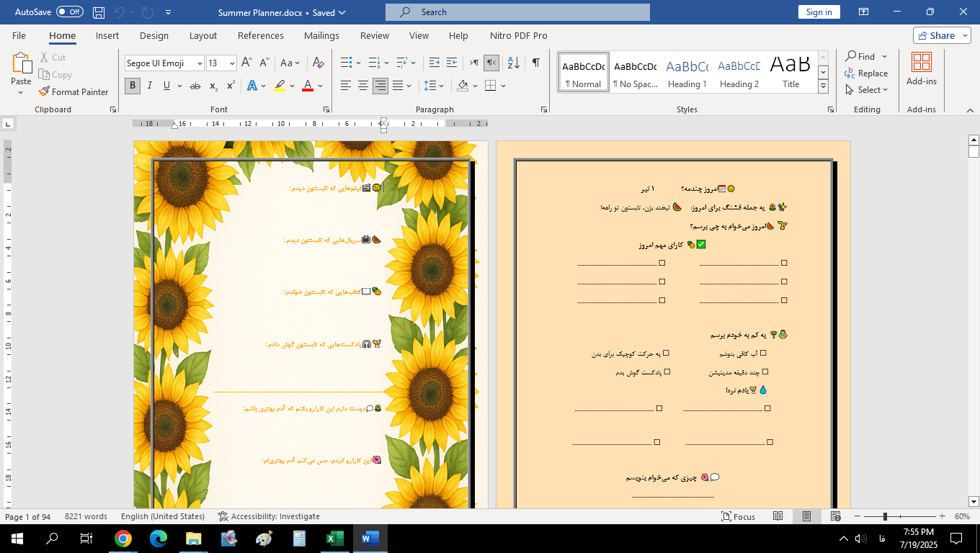This screenshot has width=980, height=553.
Task: Click the Sign in button
Action: pos(819,12)
